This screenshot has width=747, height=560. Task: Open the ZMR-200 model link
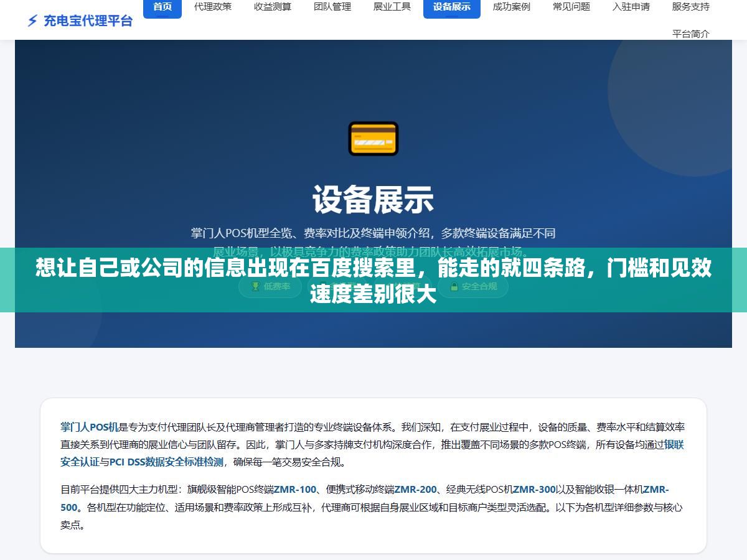click(x=416, y=490)
